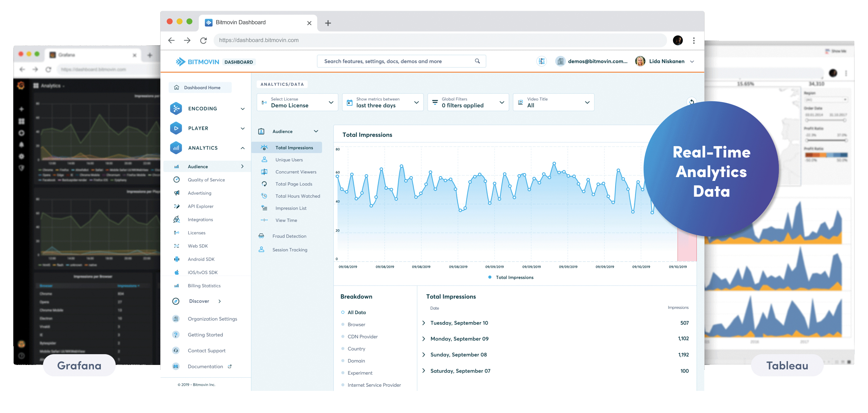Click Lida Niskanen's avatar photo
Screen dimensions: 868x413
tap(640, 61)
